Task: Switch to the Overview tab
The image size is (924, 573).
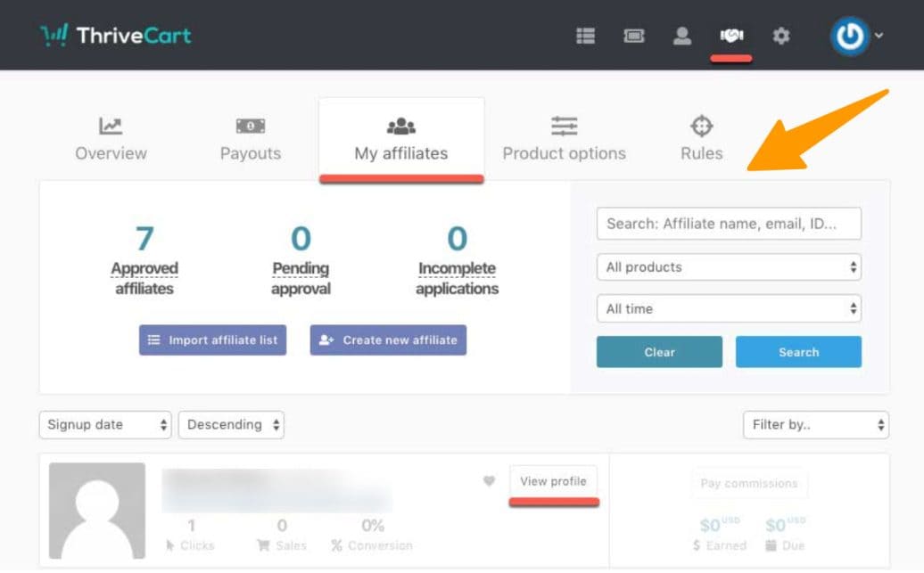Action: [111, 140]
